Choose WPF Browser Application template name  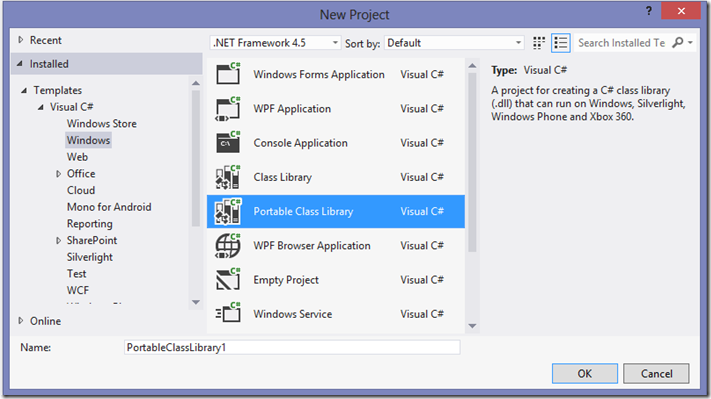click(312, 246)
